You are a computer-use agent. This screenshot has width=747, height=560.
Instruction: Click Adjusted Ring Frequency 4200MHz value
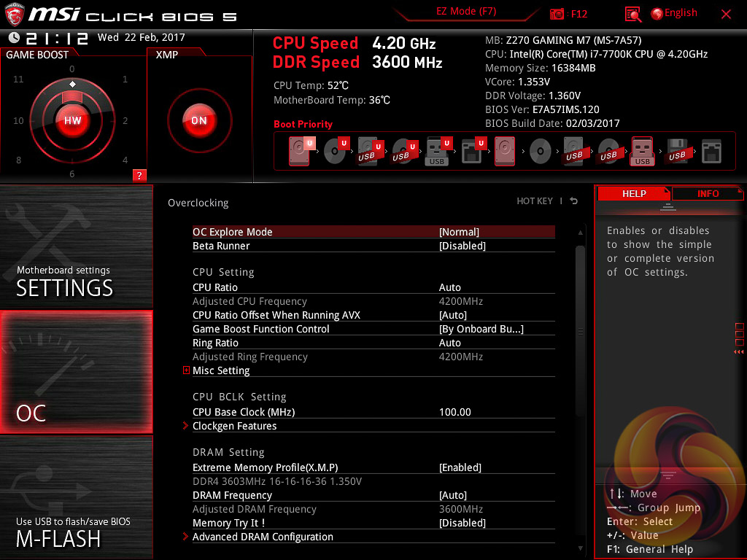461,357
